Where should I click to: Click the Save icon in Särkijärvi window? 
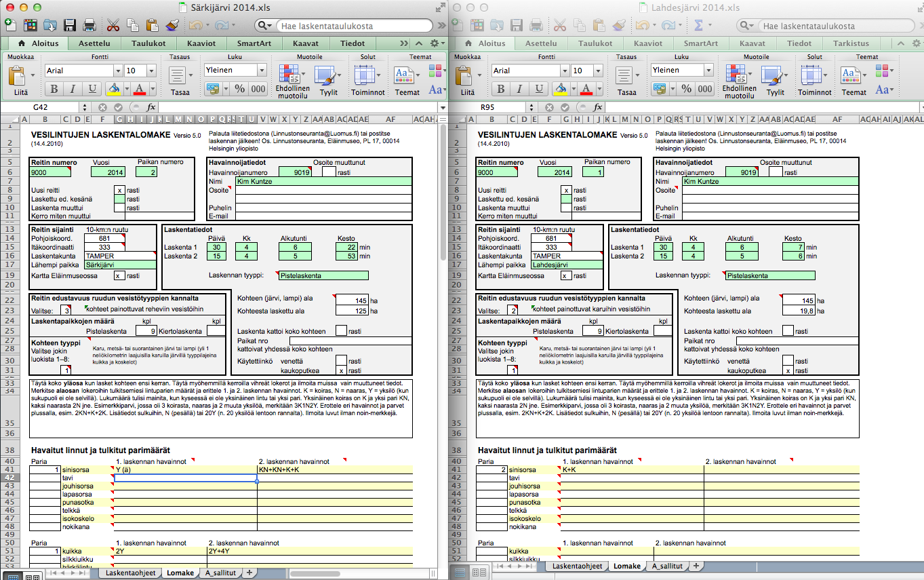pos(69,26)
